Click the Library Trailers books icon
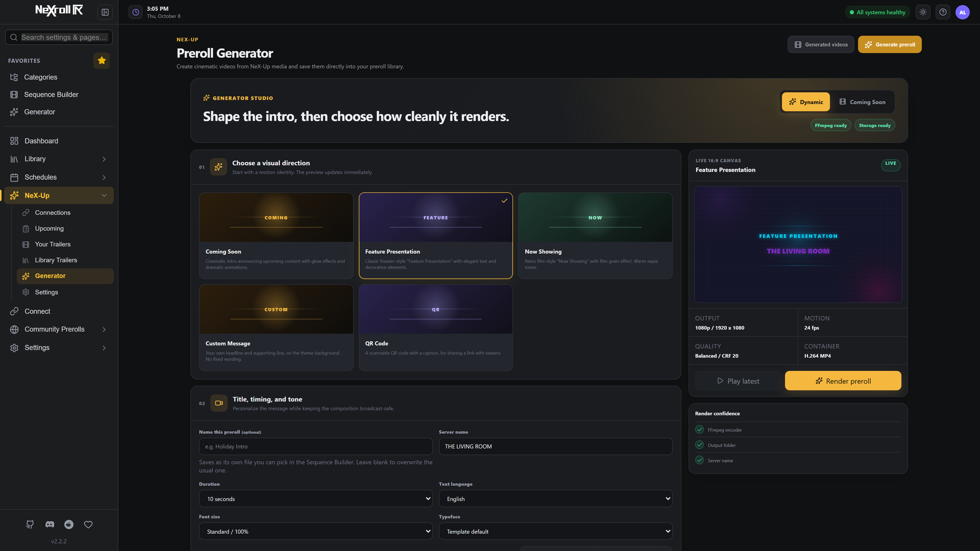The width and height of the screenshot is (980, 551). pyautogui.click(x=26, y=260)
